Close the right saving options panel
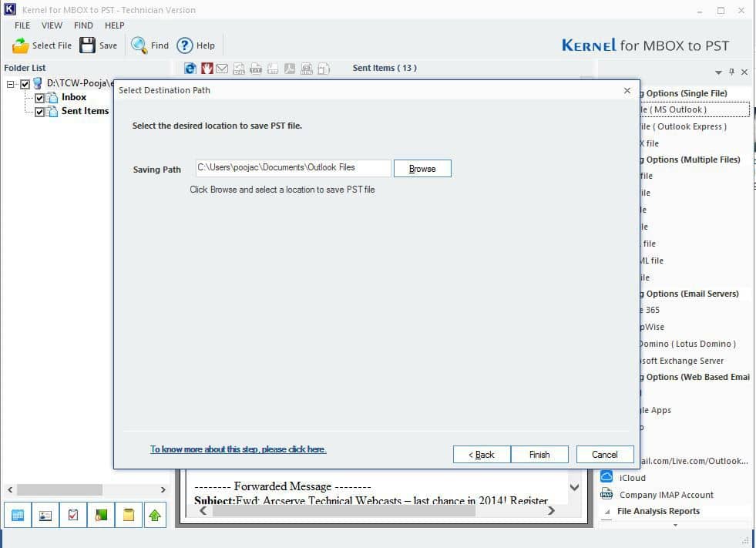 point(744,72)
